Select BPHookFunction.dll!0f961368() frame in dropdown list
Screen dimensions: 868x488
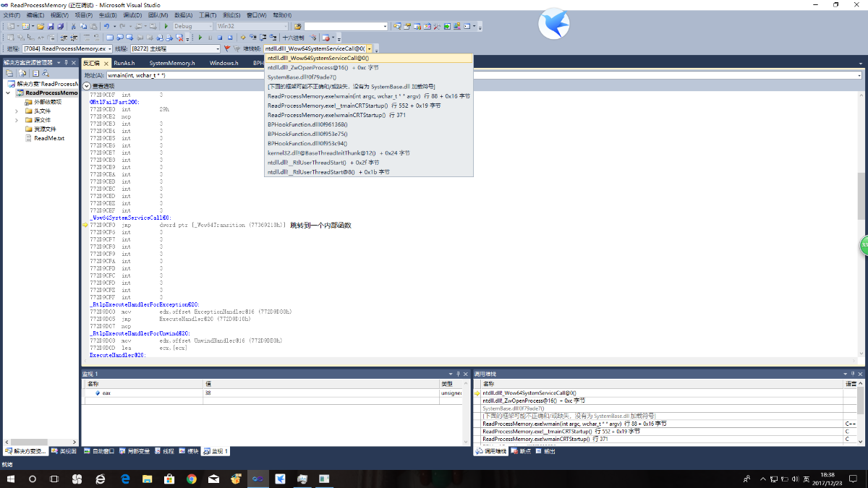tap(369, 124)
